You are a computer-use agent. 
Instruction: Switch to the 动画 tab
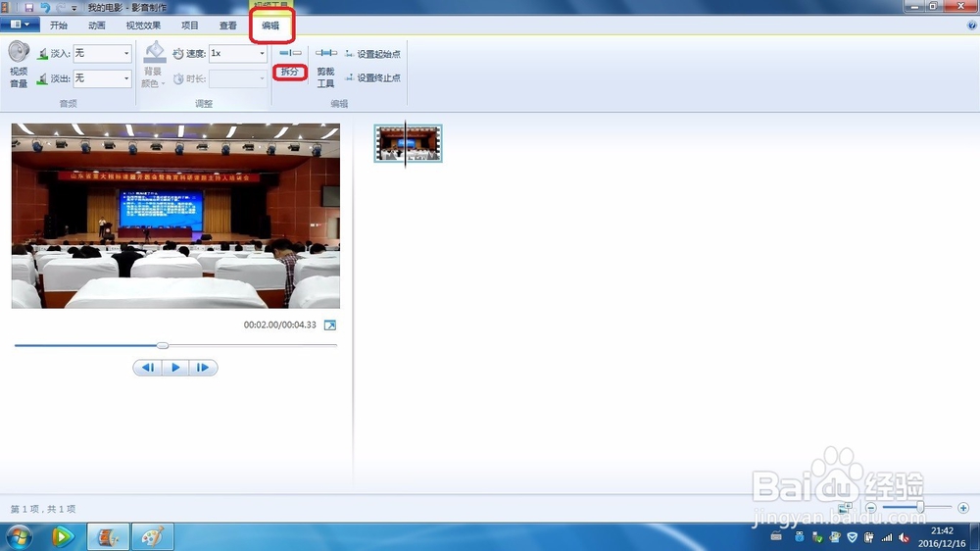click(x=97, y=25)
